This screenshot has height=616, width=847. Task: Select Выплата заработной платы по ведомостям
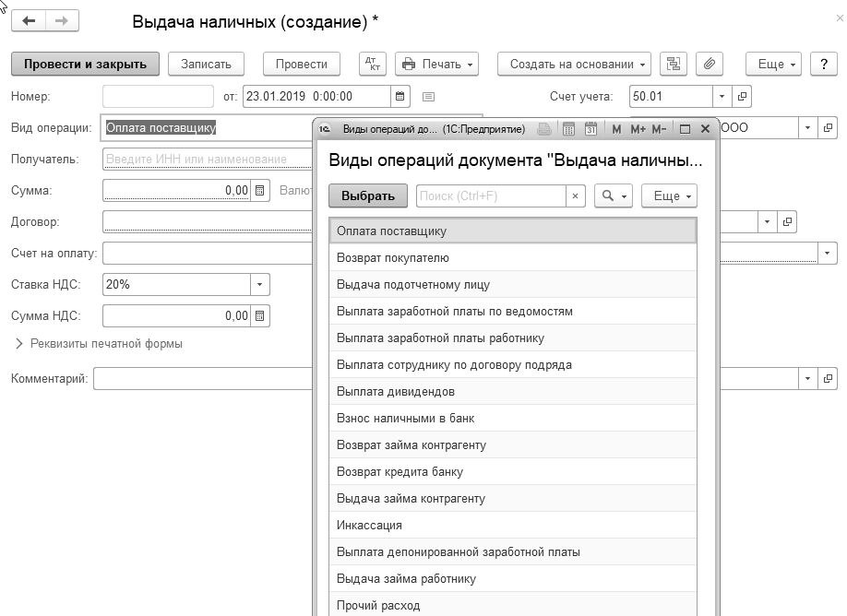click(513, 312)
